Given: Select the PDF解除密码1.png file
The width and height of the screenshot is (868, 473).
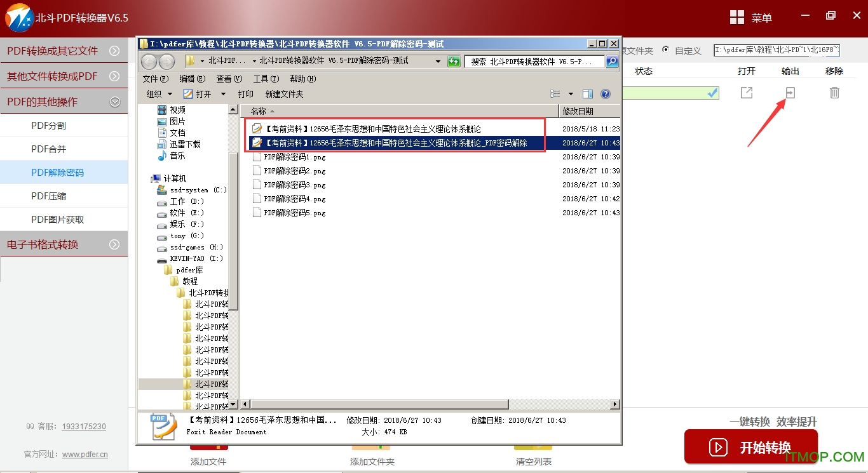Looking at the screenshot, I should [294, 157].
